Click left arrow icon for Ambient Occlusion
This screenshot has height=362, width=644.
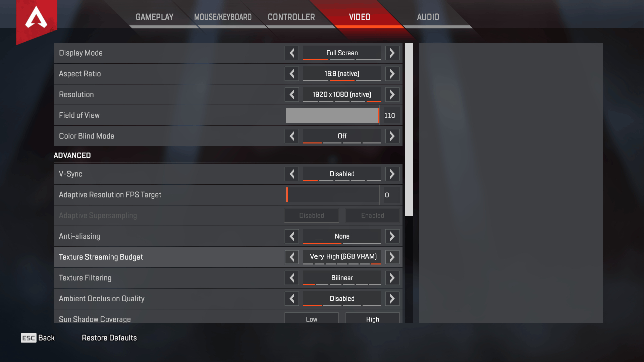[x=292, y=298]
